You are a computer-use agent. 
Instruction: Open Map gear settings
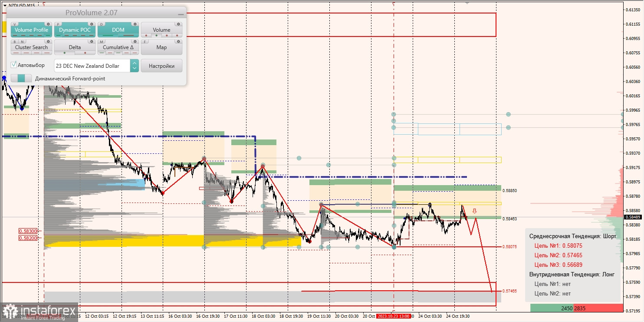pos(178,41)
